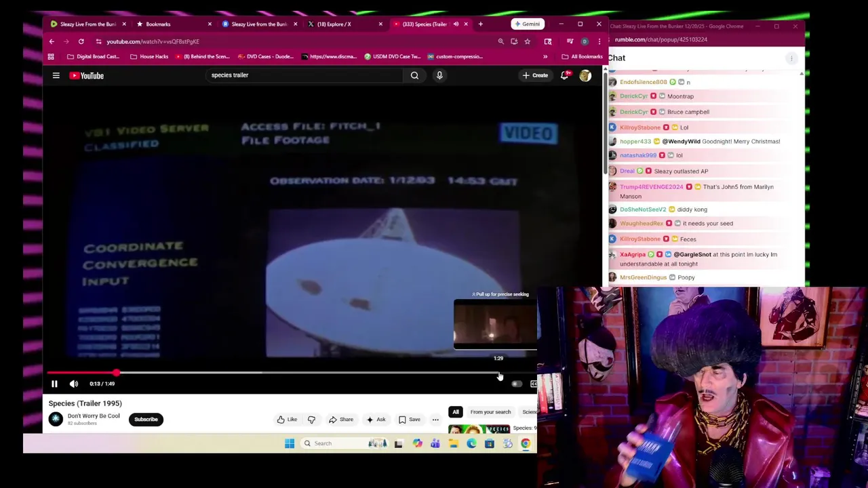Toggle the autoplay switch in the player
This screenshot has height=488, width=868.
(516, 384)
